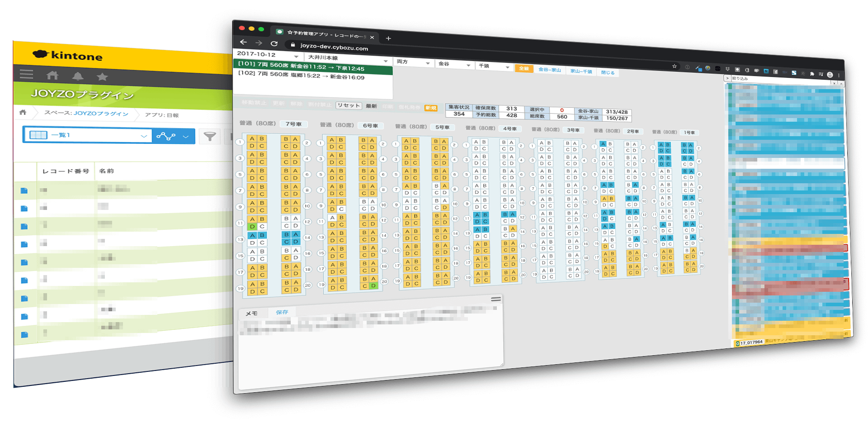Click the Dropbox extension icon
Screen dimensions: 868x428
point(727,69)
